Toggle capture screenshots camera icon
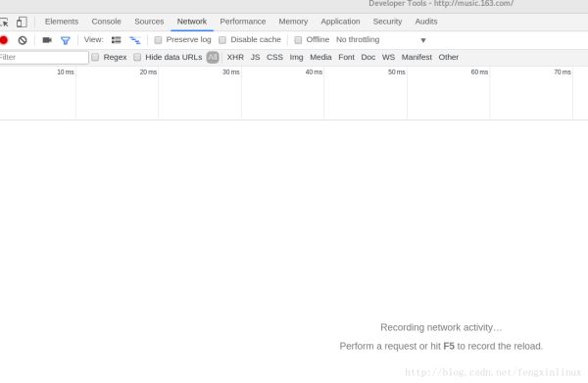The image size is (588, 383). pyautogui.click(x=47, y=40)
